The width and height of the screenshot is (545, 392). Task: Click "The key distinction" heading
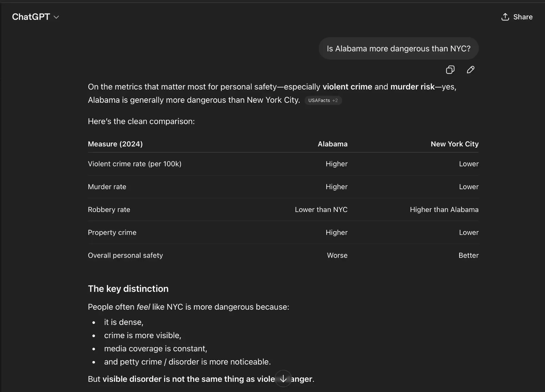pos(128,289)
